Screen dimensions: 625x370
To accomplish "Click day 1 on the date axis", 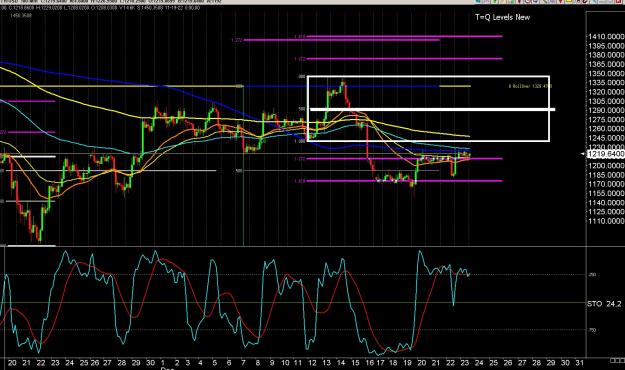I will tap(163, 363).
